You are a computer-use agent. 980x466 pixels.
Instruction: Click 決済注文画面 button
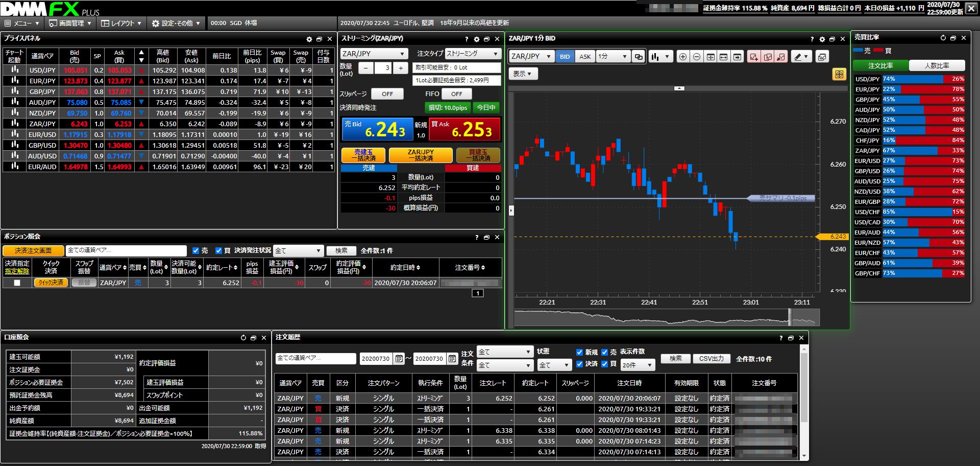pyautogui.click(x=33, y=251)
